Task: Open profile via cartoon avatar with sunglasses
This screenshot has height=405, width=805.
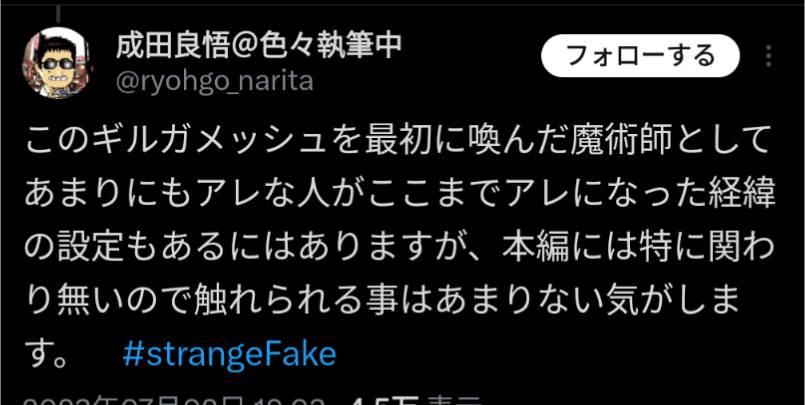Action: [58, 63]
